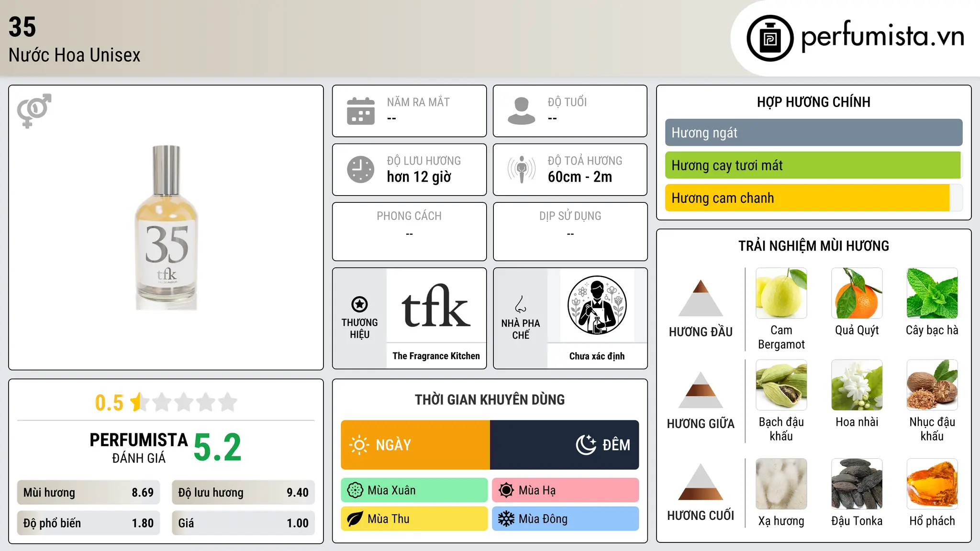Click the perfumista.vn perfume bottle logo icon

(770, 38)
